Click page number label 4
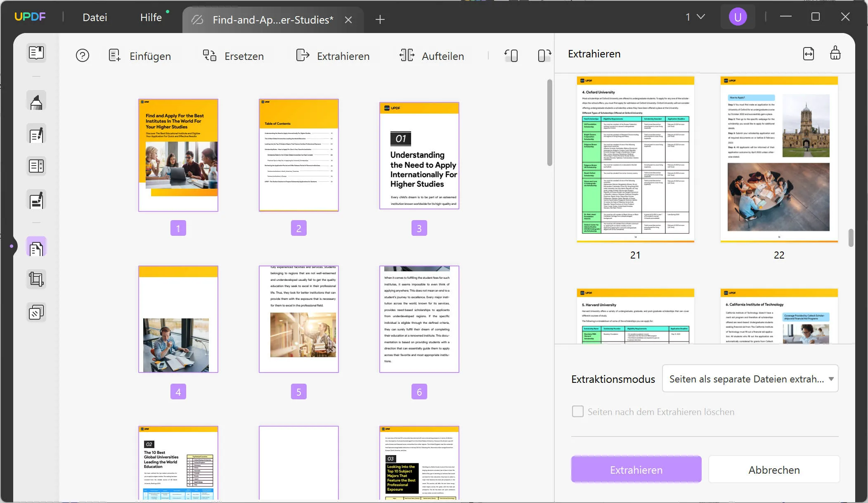The image size is (868, 503). click(178, 391)
